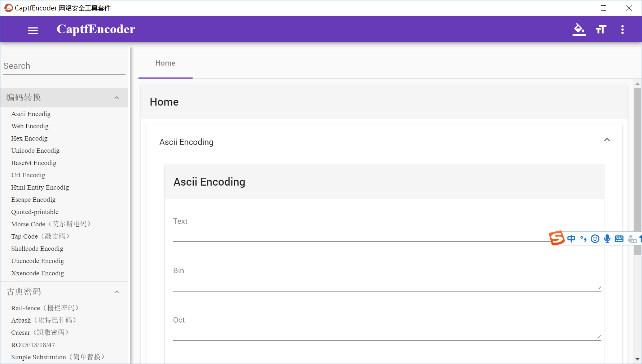
Task: Open Base64 Encodig from the sidebar
Action: [34, 163]
